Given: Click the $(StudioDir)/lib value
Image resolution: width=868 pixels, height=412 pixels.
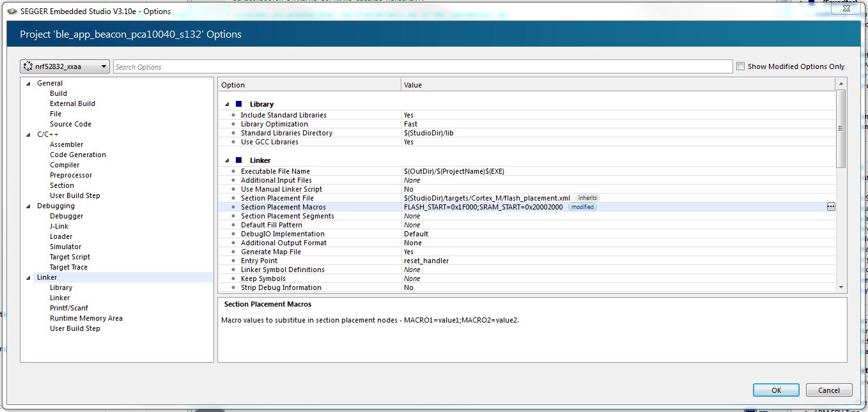Looking at the screenshot, I should 429,133.
